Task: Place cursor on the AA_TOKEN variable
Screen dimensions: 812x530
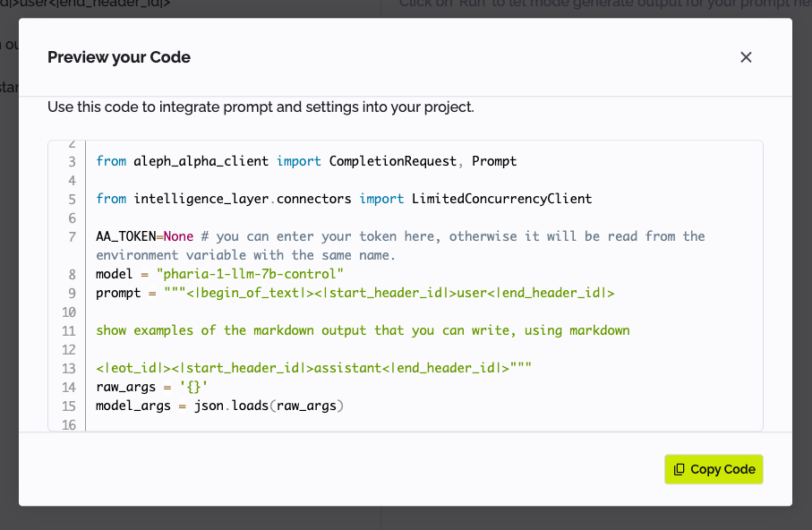Action: 125,236
